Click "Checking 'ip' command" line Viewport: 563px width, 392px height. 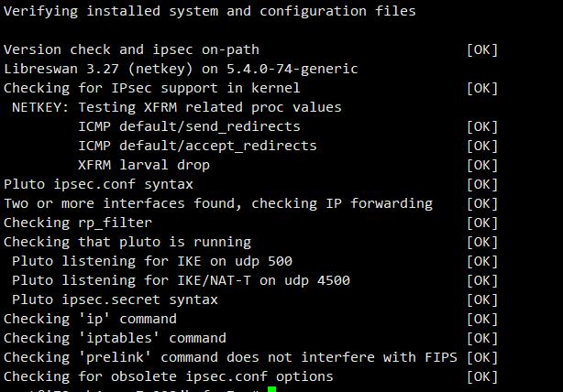(x=90, y=320)
